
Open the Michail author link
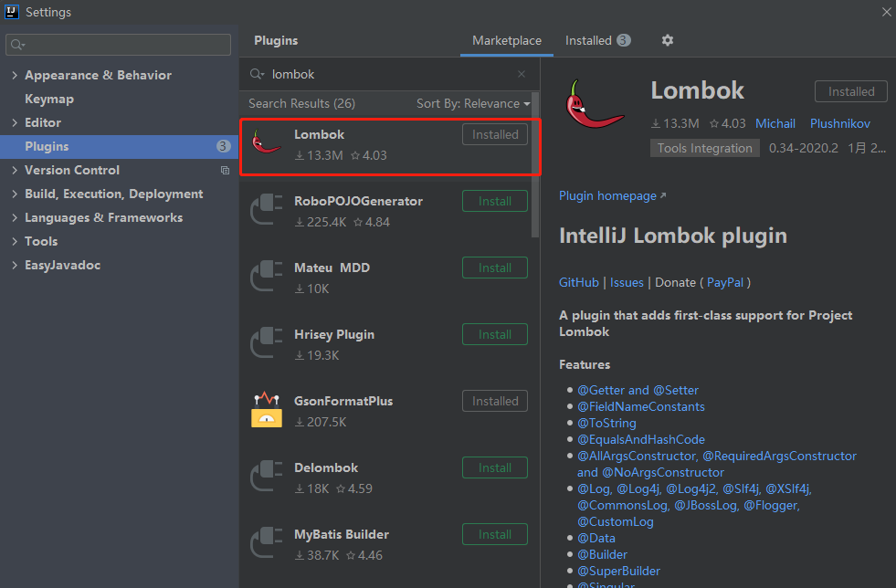pyautogui.click(x=775, y=123)
